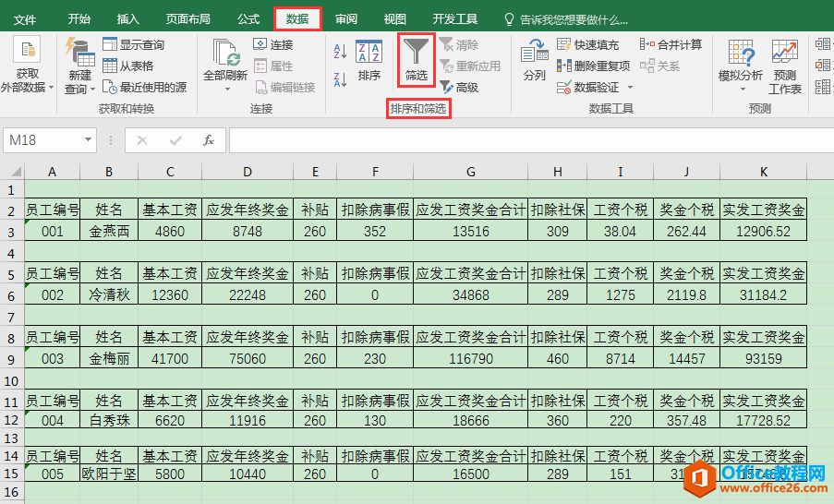Click Flash Fill (快速填充)
Screen dimensions: 834x504
tap(587, 45)
